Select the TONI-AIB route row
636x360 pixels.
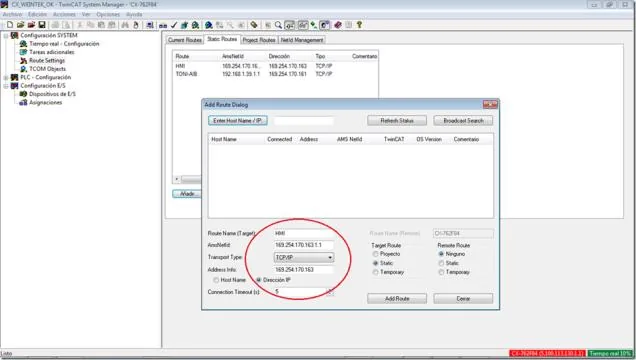tap(275, 74)
